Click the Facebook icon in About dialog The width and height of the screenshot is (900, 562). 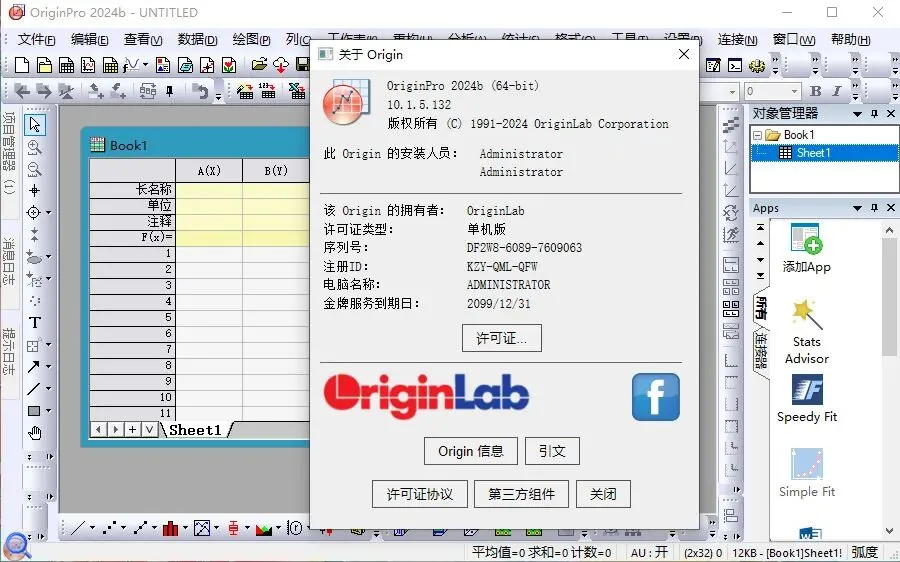click(x=655, y=397)
